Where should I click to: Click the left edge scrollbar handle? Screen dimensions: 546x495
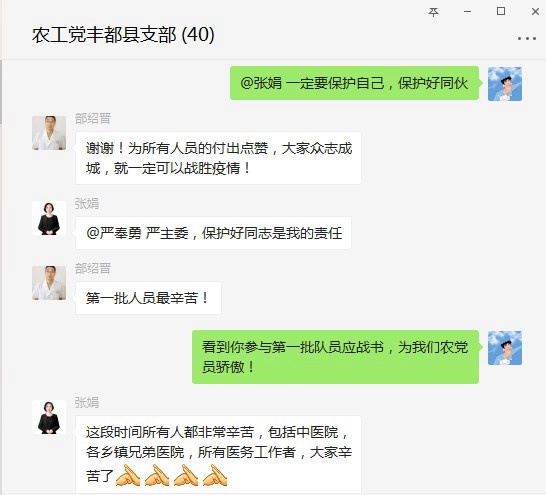1,91
